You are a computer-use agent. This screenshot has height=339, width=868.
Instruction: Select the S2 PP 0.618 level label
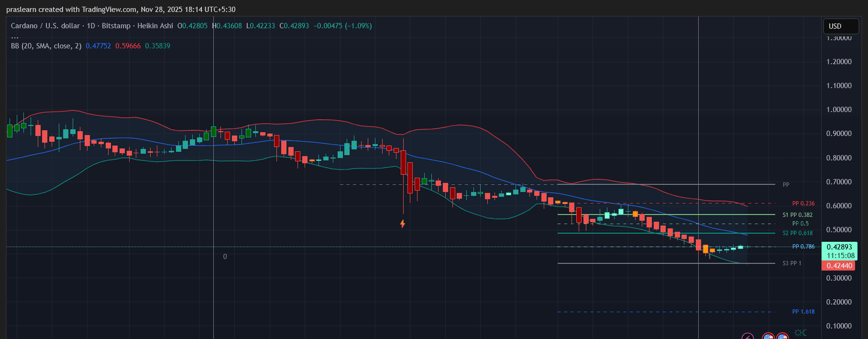[797, 233]
